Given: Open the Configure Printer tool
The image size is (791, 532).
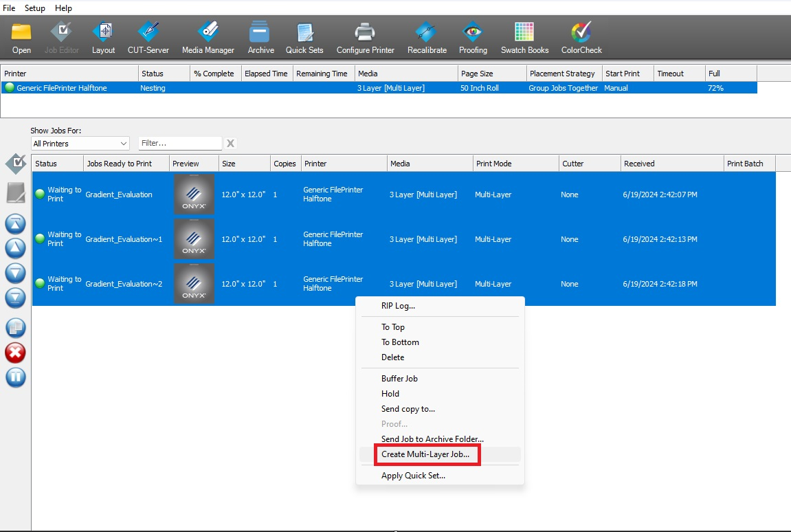Looking at the screenshot, I should [365, 38].
